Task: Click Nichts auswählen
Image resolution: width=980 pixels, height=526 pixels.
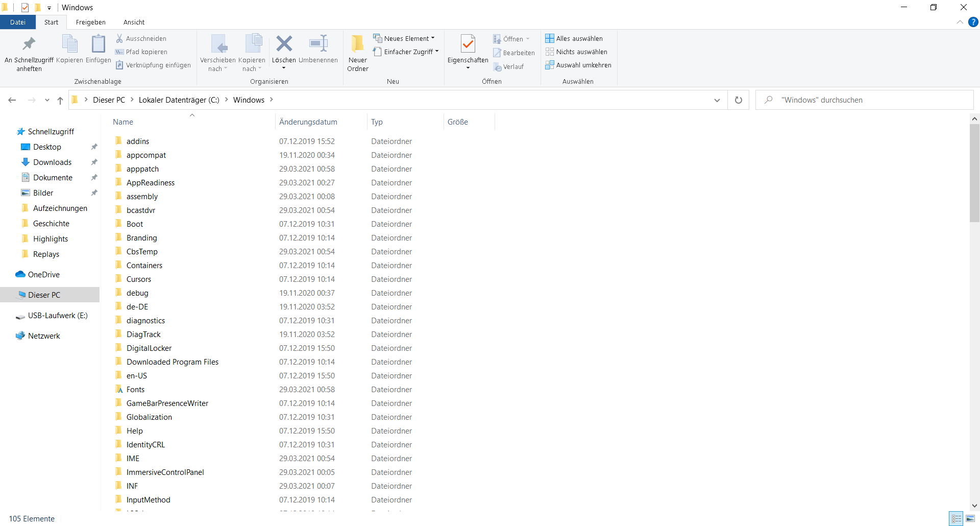Action: click(576, 52)
